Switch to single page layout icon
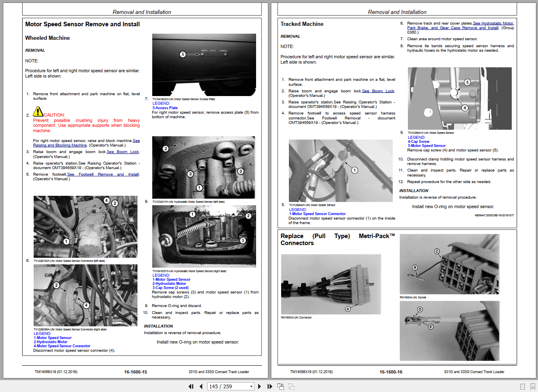 522,386
